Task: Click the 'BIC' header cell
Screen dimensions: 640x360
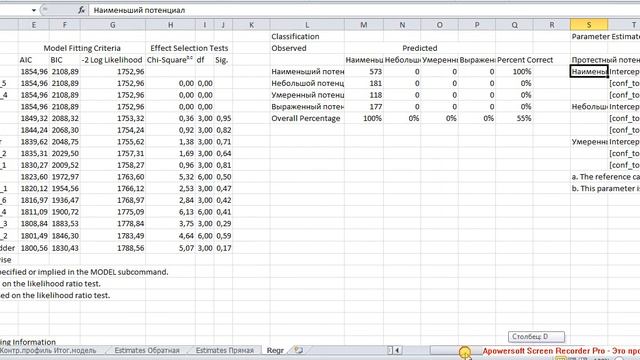Action: 56,60
